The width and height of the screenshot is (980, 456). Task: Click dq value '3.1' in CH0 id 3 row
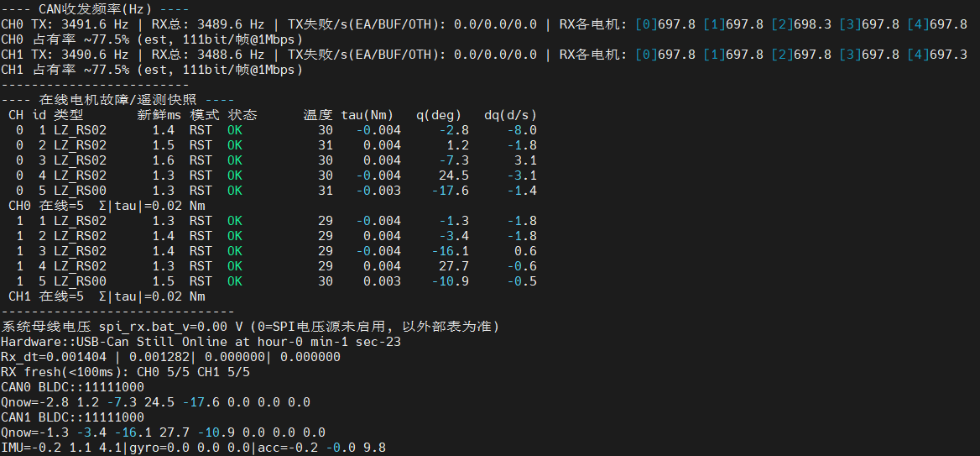526,160
